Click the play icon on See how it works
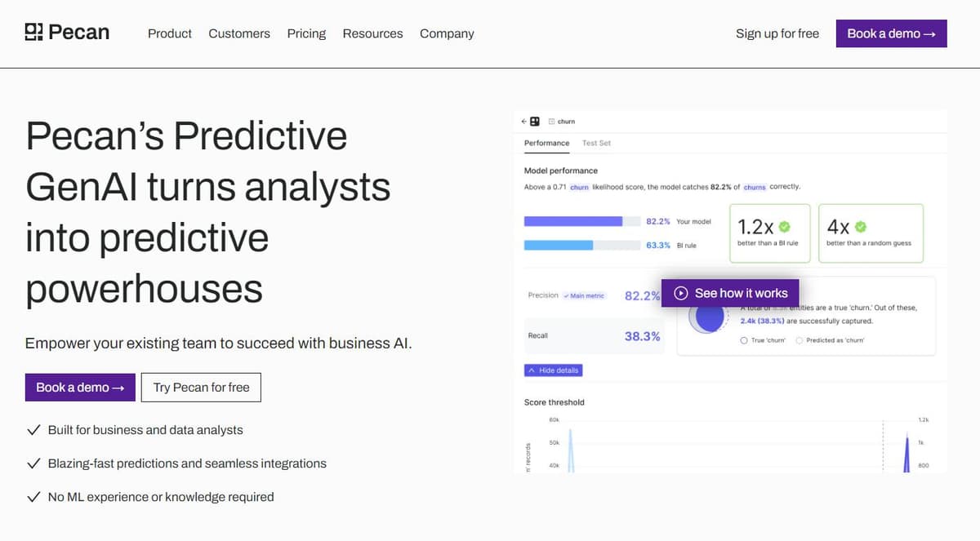The image size is (980, 541). coord(680,293)
